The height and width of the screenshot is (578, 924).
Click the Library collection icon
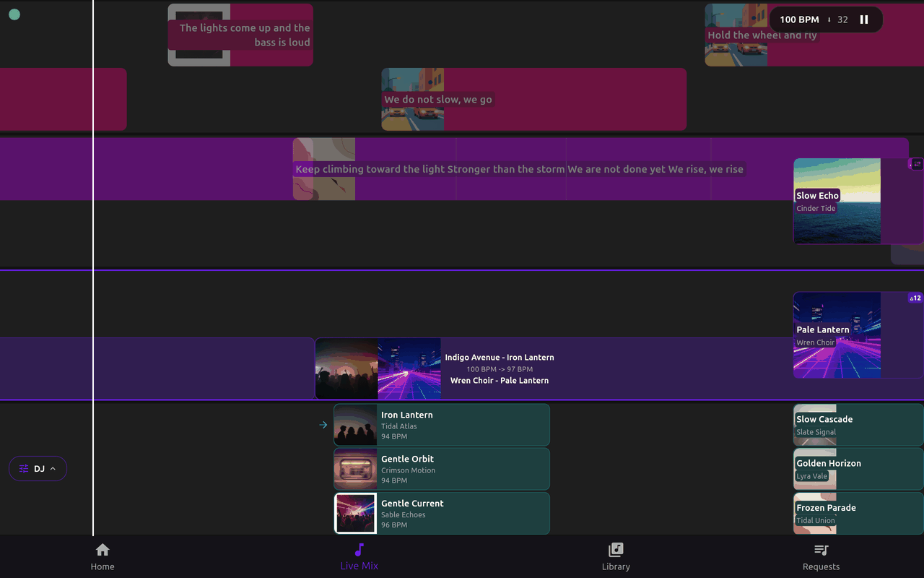point(616,550)
